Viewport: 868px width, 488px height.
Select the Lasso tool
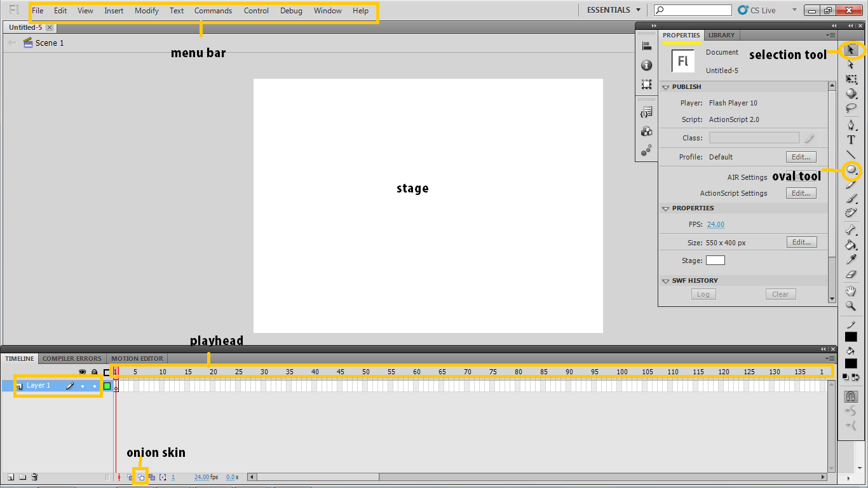851,108
